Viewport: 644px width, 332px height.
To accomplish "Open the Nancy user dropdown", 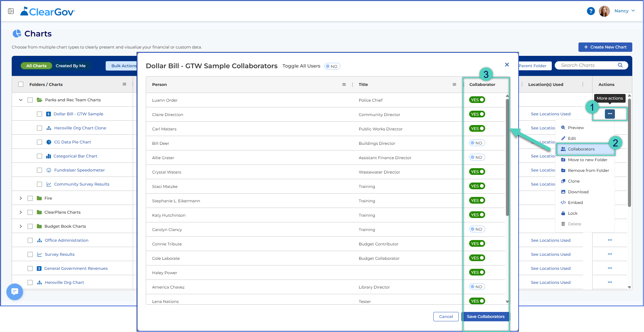I will pos(624,11).
